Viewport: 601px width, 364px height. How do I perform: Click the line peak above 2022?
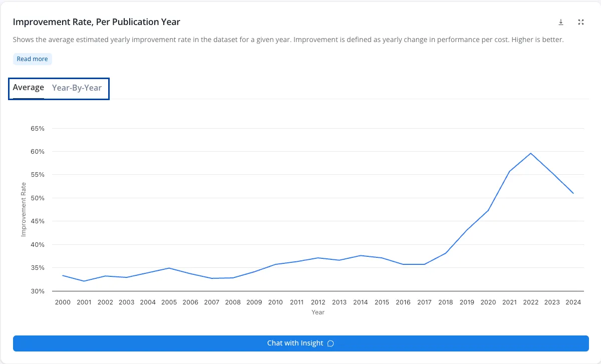tap(530, 153)
